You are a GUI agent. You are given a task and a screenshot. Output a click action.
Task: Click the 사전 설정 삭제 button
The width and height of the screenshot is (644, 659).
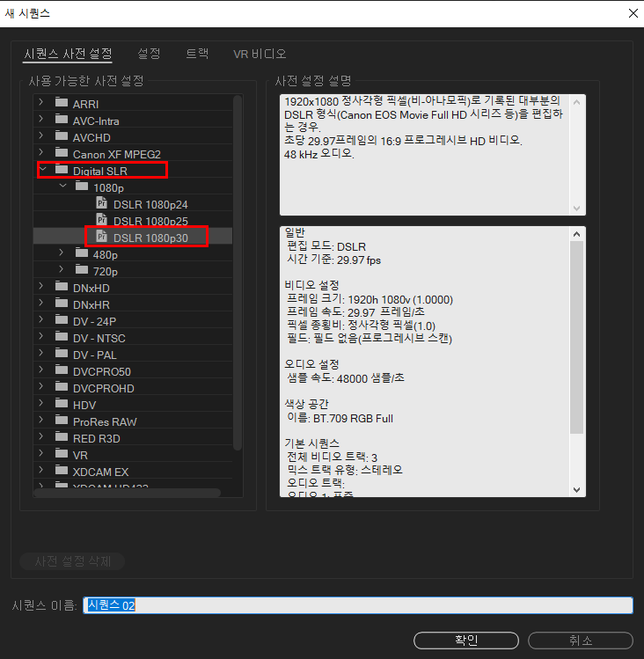(72, 561)
